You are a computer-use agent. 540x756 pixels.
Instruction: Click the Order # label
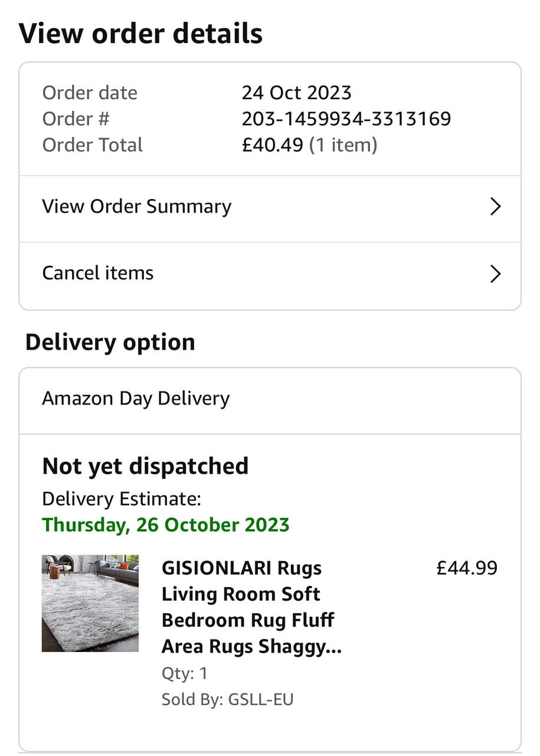tap(76, 119)
